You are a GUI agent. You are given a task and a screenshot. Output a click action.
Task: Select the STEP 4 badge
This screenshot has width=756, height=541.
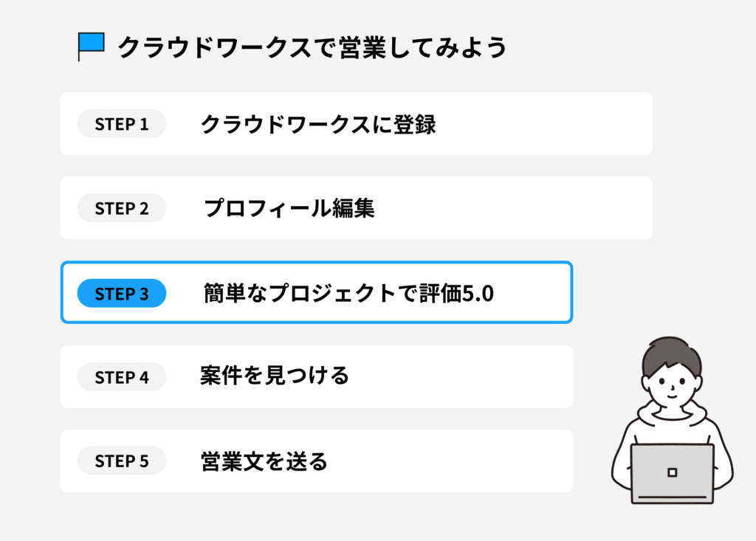pos(122,378)
